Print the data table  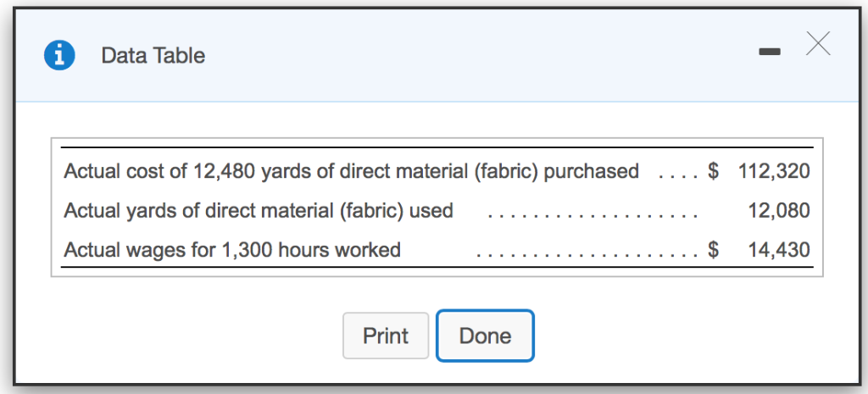point(386,336)
